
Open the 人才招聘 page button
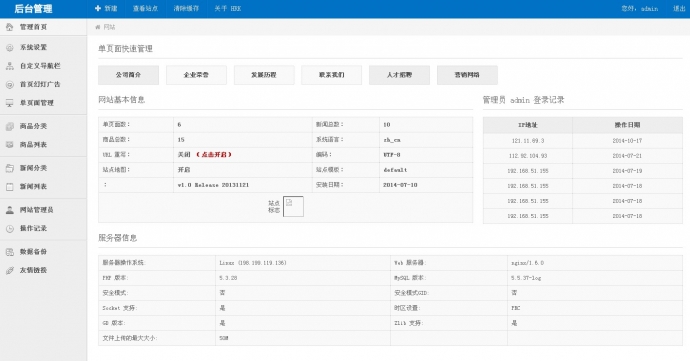pyautogui.click(x=400, y=75)
